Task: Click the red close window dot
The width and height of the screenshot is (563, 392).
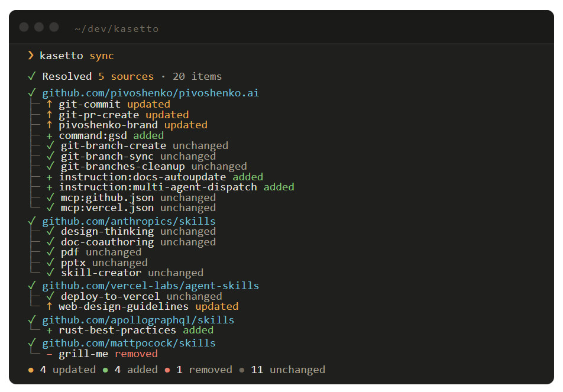Action: tap(24, 27)
